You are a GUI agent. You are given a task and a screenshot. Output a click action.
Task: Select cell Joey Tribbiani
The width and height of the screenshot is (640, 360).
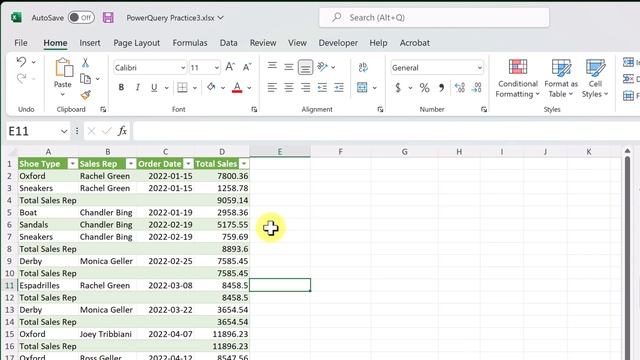[x=107, y=334]
